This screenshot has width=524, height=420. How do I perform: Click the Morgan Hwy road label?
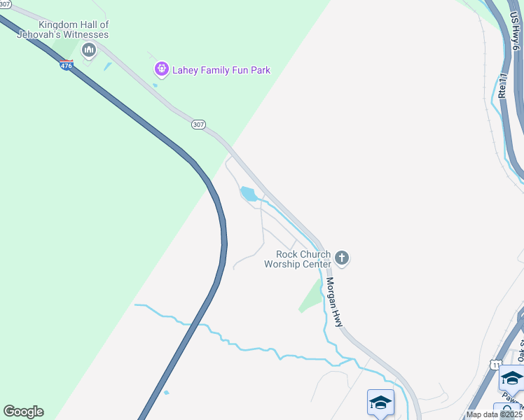point(334,302)
